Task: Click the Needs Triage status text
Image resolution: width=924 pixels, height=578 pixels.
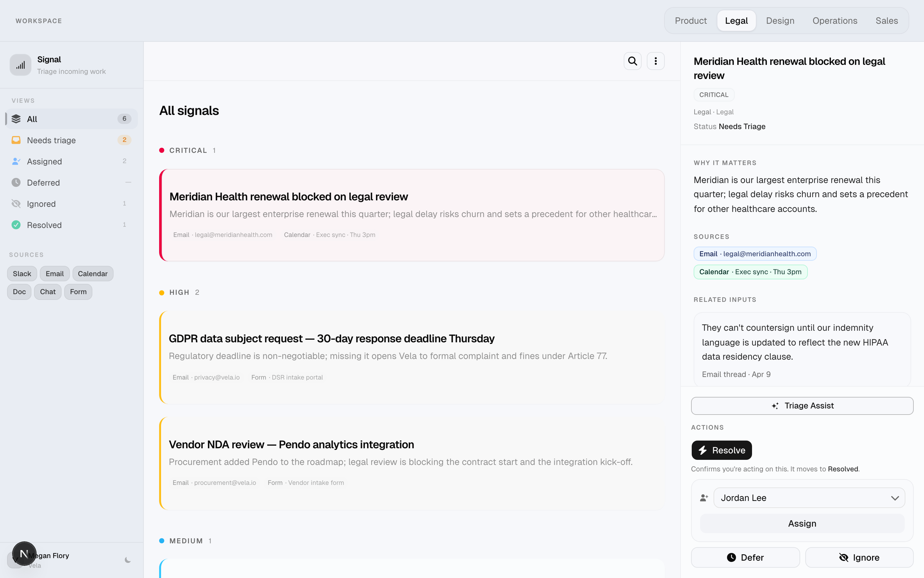Action: click(742, 127)
